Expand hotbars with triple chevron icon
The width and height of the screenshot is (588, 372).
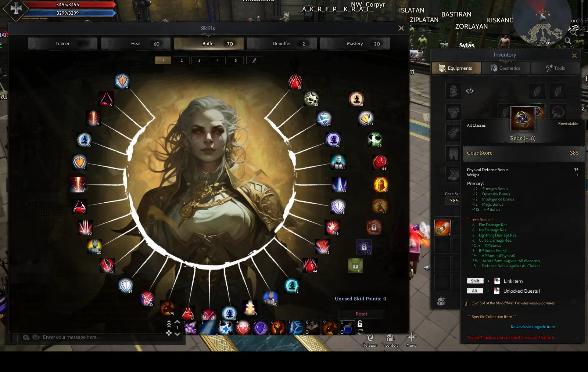[169, 324]
